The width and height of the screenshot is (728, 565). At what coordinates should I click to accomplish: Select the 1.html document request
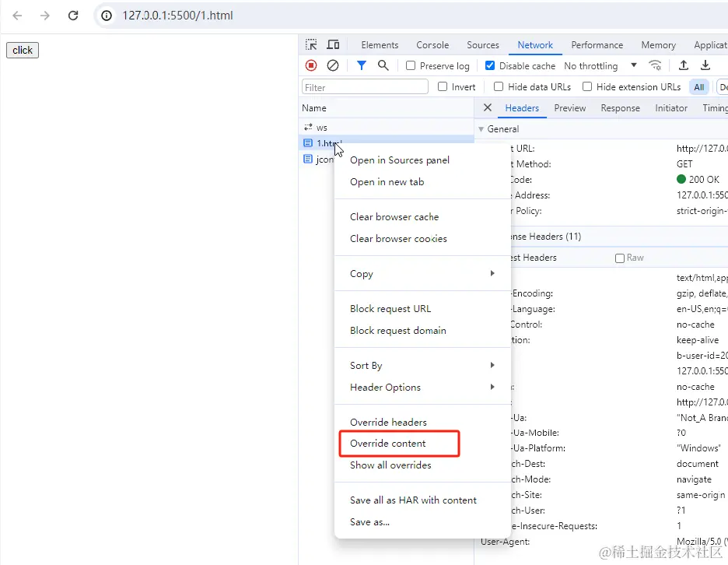(x=387, y=143)
